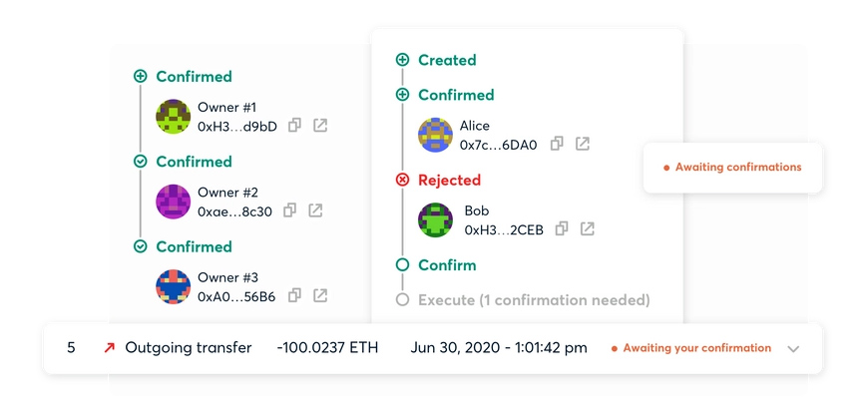
Task: Click the Confirm step label
Action: [447, 265]
